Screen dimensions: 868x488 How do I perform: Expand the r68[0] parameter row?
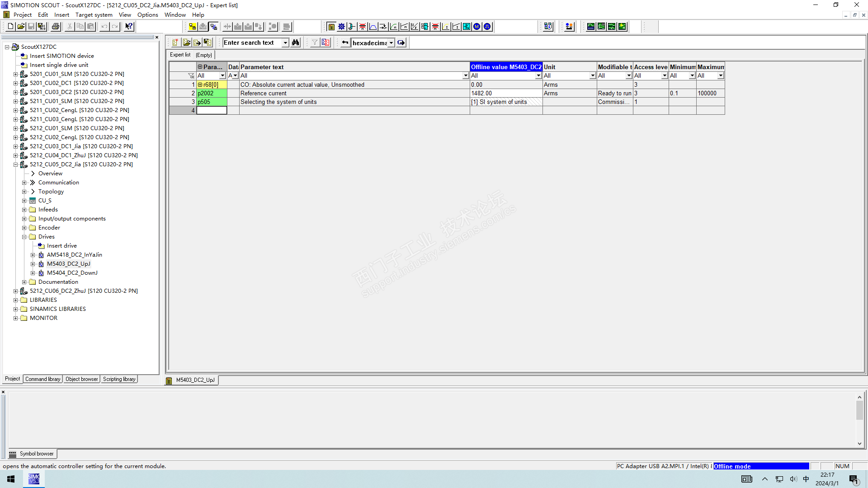point(200,84)
